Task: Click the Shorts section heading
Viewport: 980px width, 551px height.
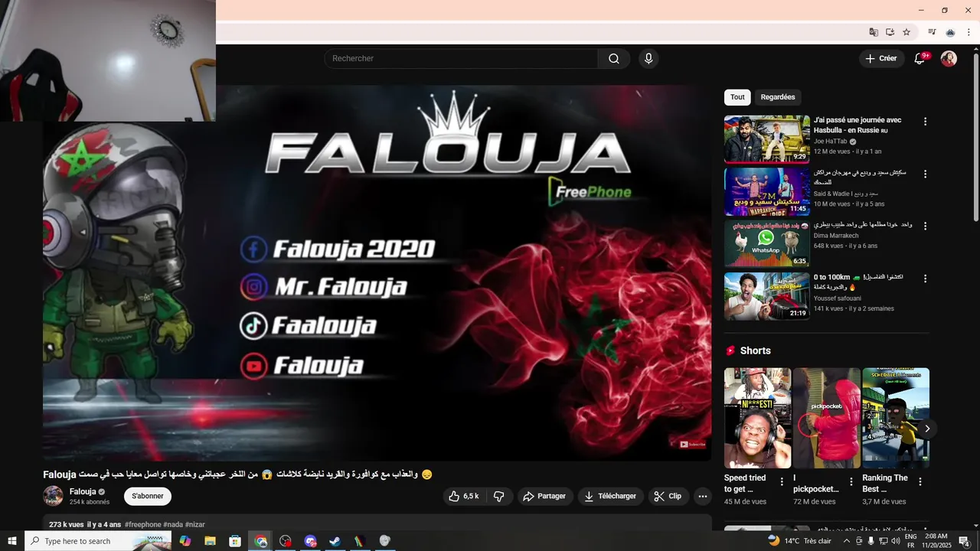Action: pos(756,350)
